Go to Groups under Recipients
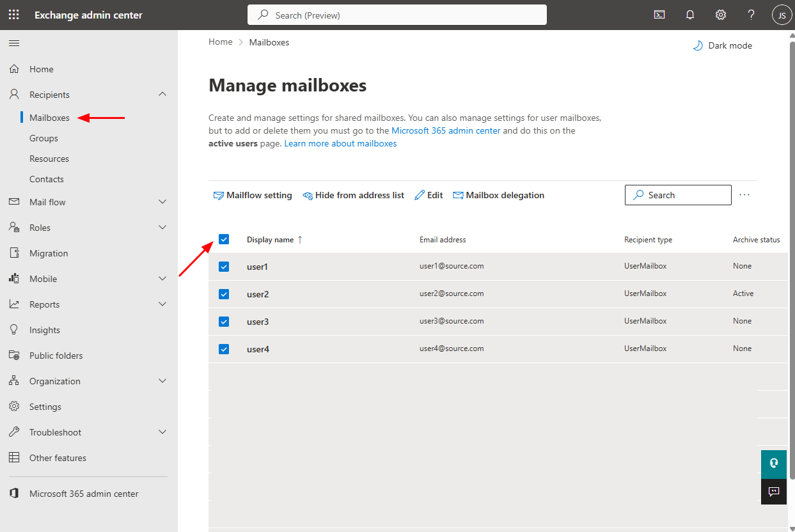Image resolution: width=795 pixels, height=532 pixels. pyautogui.click(x=43, y=138)
